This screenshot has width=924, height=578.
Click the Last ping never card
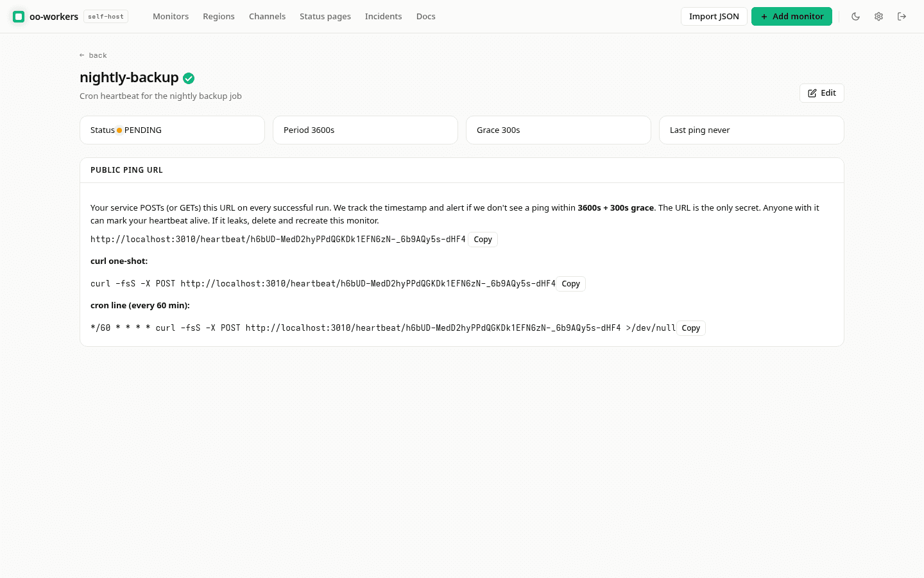751,130
